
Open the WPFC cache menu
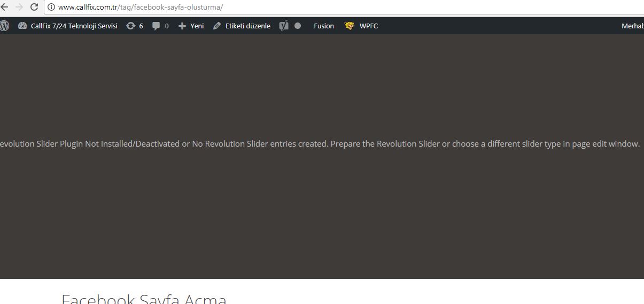point(368,26)
